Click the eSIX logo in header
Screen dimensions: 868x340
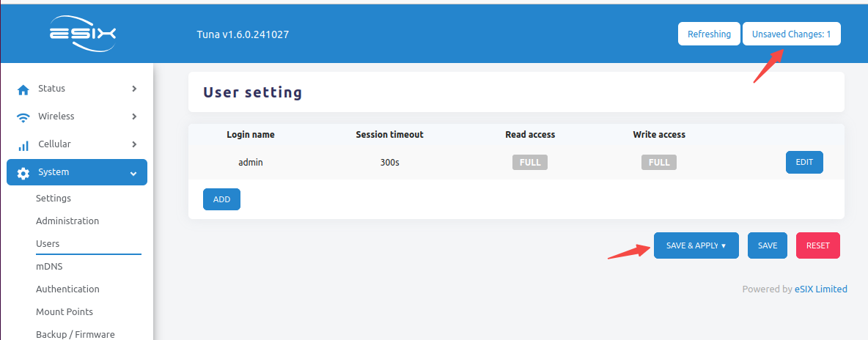82,34
